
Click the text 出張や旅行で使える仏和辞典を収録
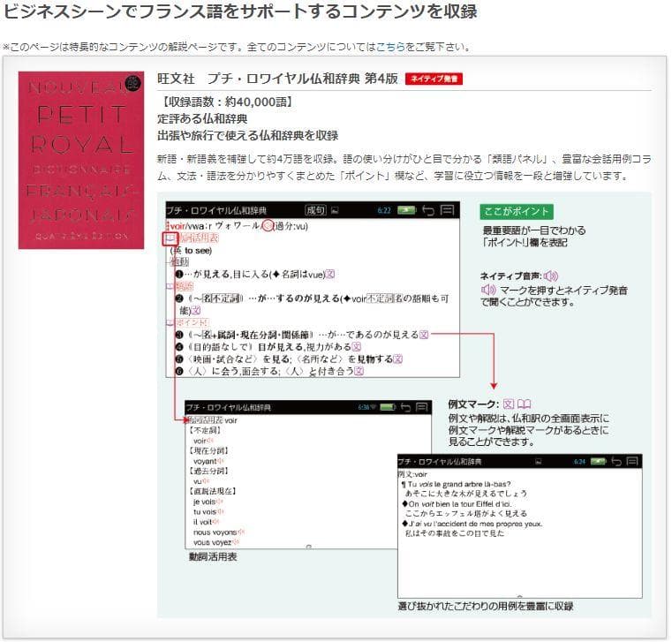[x=248, y=136]
